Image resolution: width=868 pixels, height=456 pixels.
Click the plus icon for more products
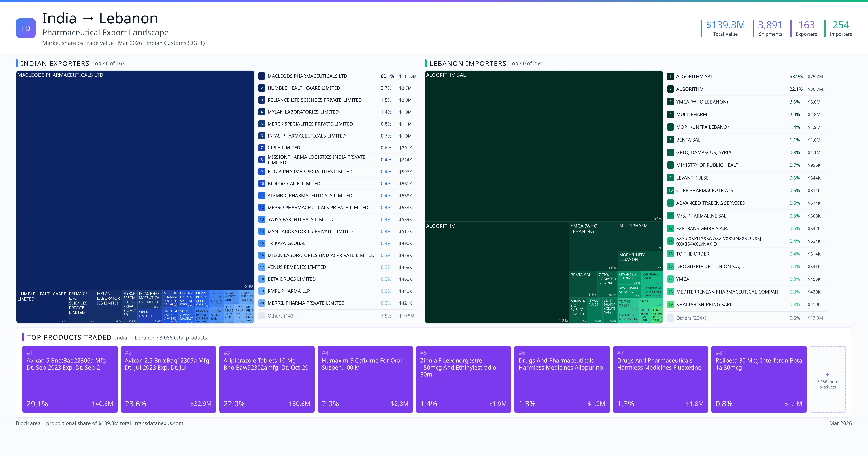(x=827, y=374)
